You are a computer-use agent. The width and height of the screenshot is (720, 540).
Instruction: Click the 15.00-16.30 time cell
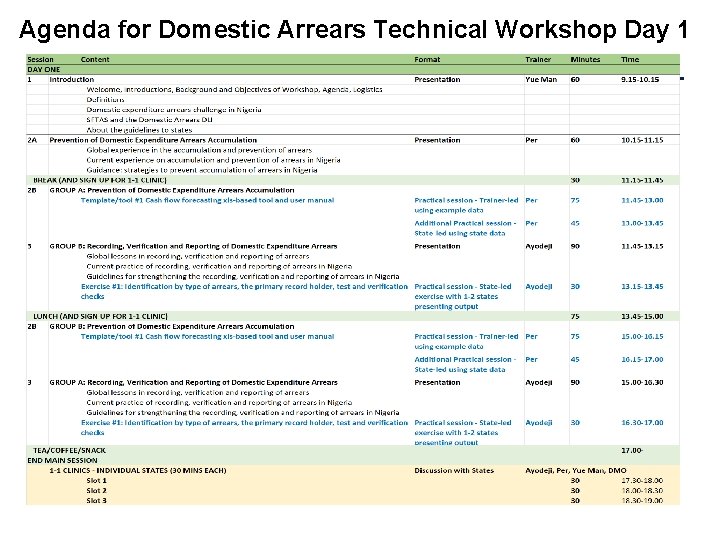642,382
